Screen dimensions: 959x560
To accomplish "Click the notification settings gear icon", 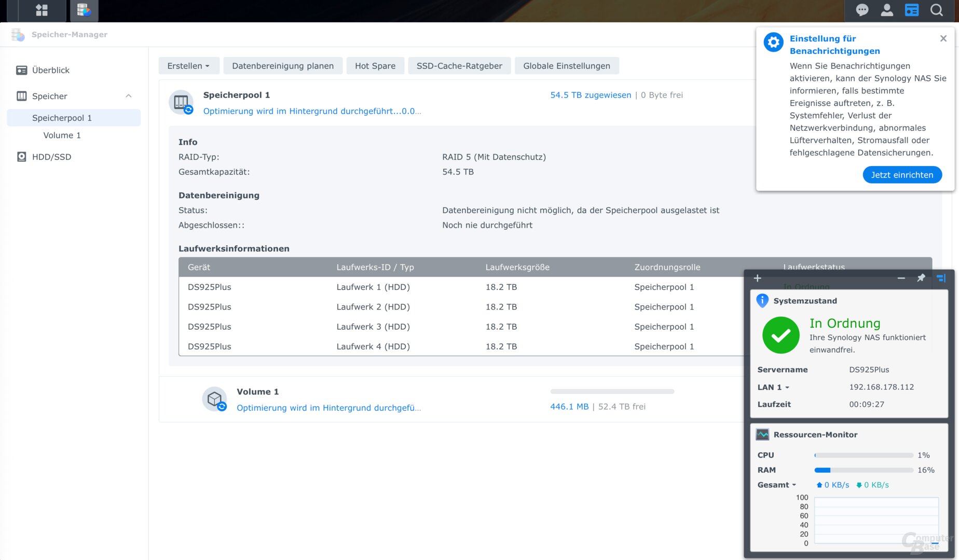I will tap(773, 42).
